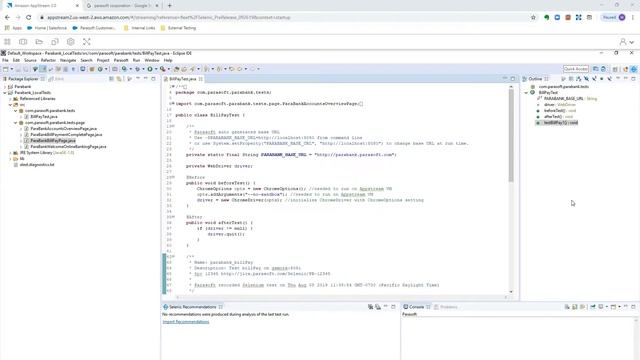Viewport: 640px width, 360px height.
Task: Click the Quick Access field
Action: pos(576,69)
